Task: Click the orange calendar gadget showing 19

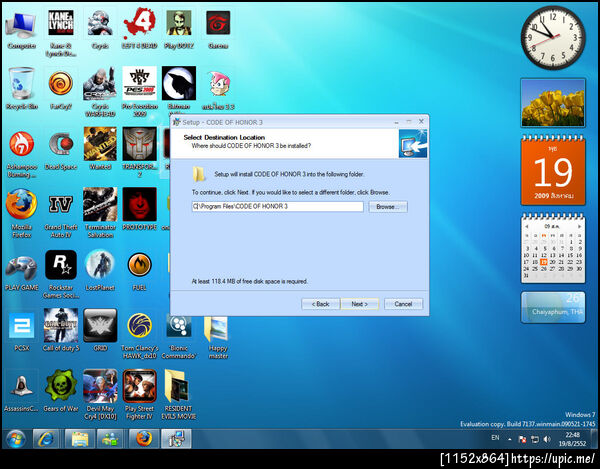Action: 553,171
